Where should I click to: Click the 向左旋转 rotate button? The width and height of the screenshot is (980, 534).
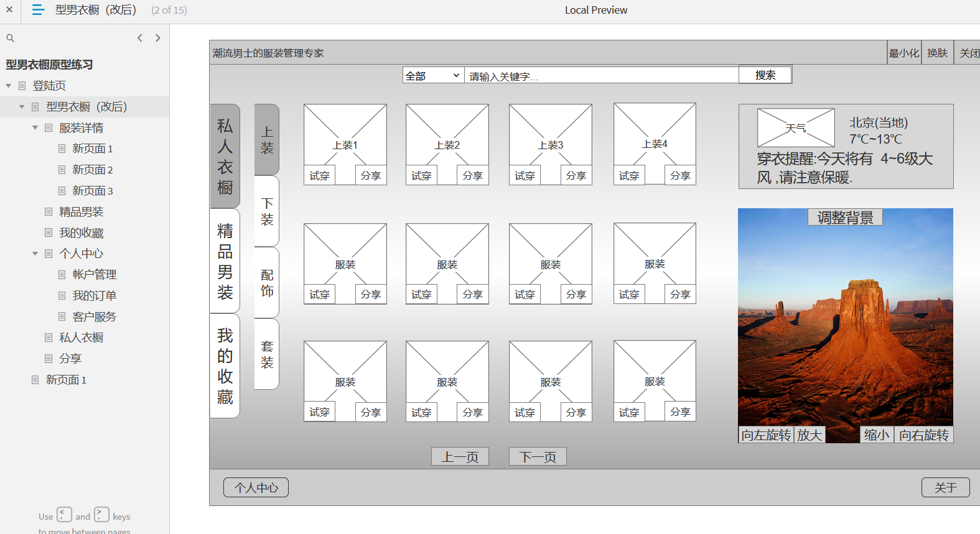766,435
